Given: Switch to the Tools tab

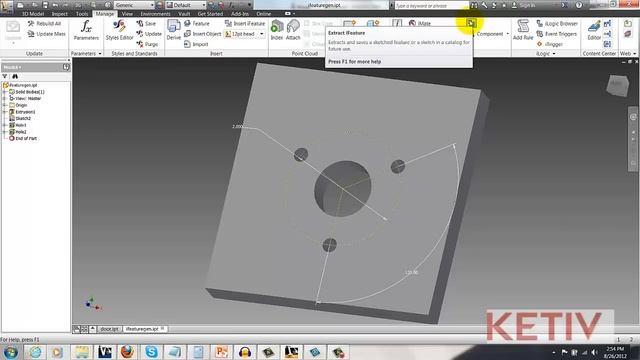Looking at the screenshot, I should 82,14.
